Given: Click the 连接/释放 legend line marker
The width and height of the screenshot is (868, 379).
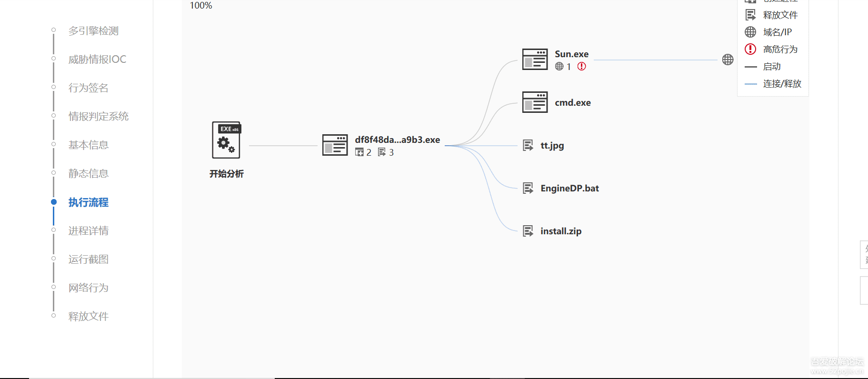Looking at the screenshot, I should (751, 84).
